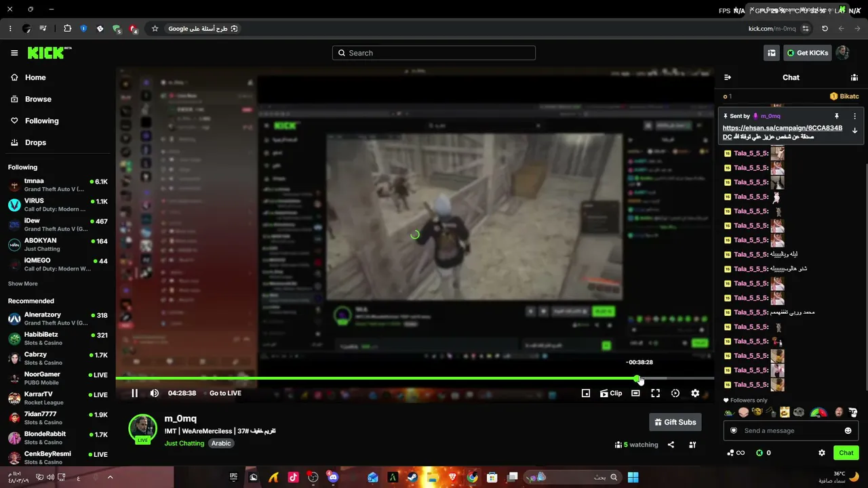
Task: Open the Following page
Action: pyautogui.click(x=35, y=121)
